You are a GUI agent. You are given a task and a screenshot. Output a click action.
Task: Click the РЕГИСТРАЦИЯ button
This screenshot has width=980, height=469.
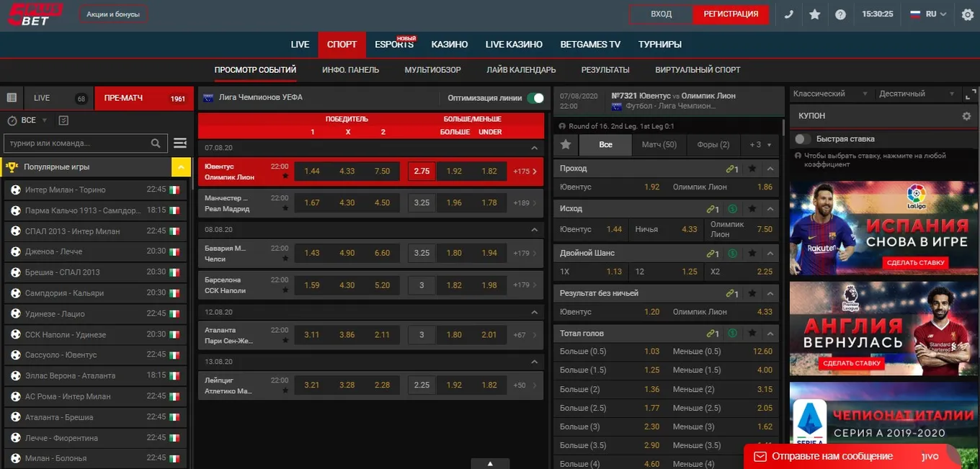(x=731, y=14)
